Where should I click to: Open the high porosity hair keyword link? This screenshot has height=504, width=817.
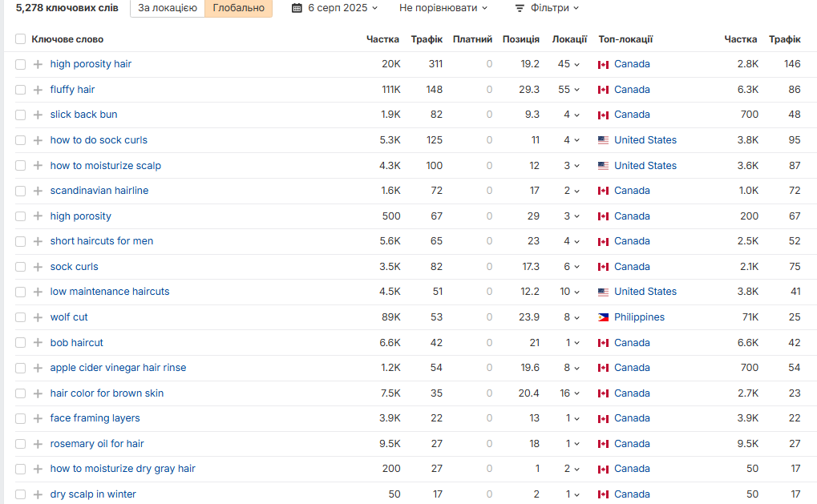tap(91, 64)
